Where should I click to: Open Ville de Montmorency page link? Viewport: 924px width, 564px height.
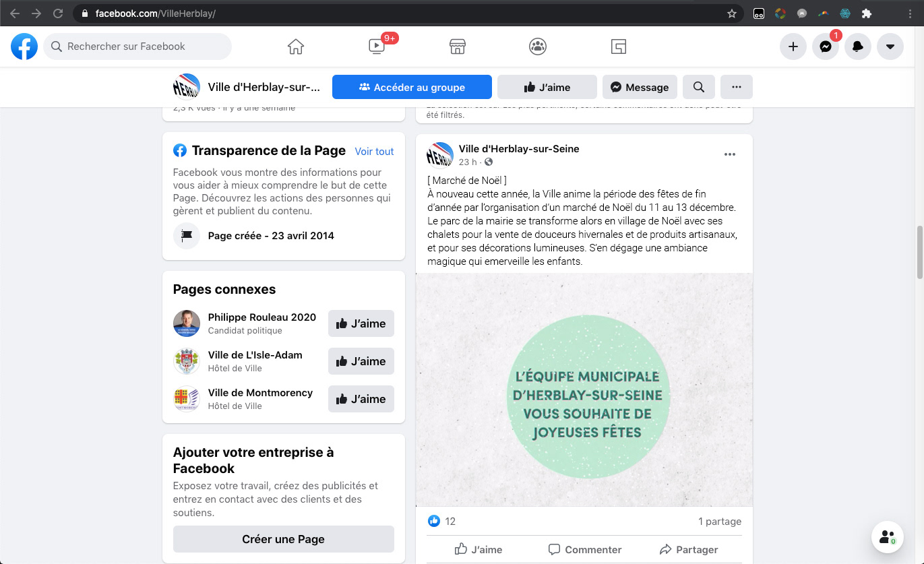(x=261, y=393)
